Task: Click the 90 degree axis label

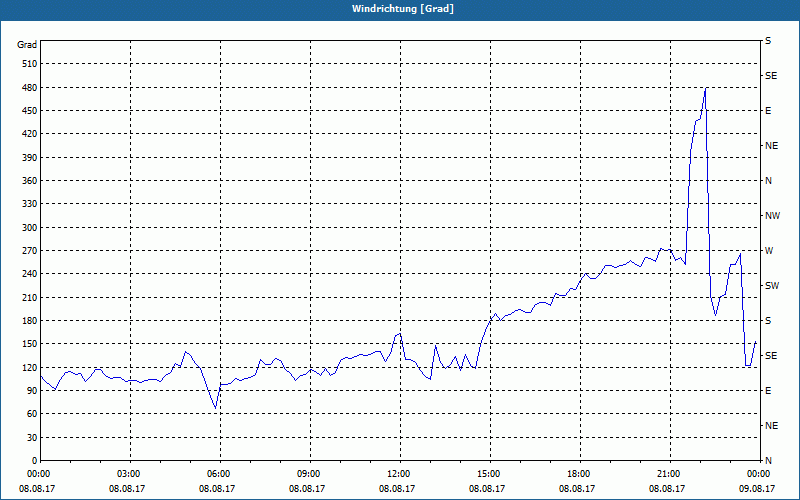Action: click(x=31, y=391)
